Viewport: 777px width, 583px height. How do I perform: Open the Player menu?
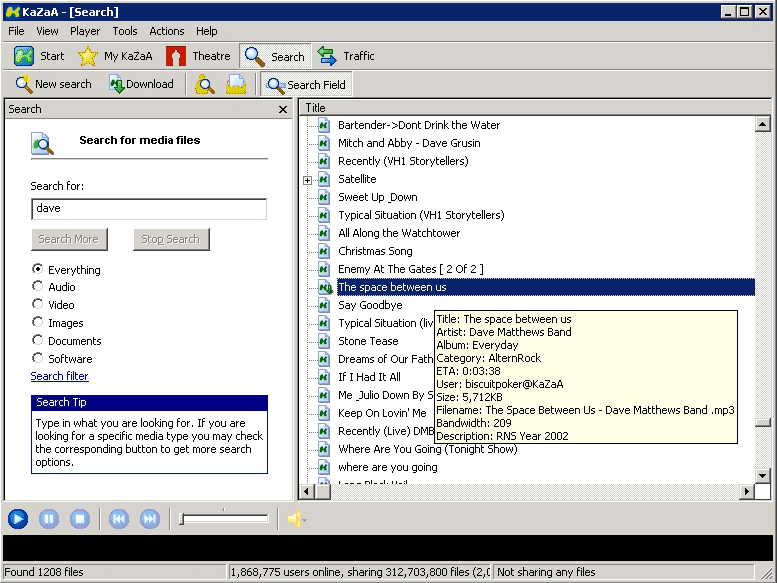(85, 31)
